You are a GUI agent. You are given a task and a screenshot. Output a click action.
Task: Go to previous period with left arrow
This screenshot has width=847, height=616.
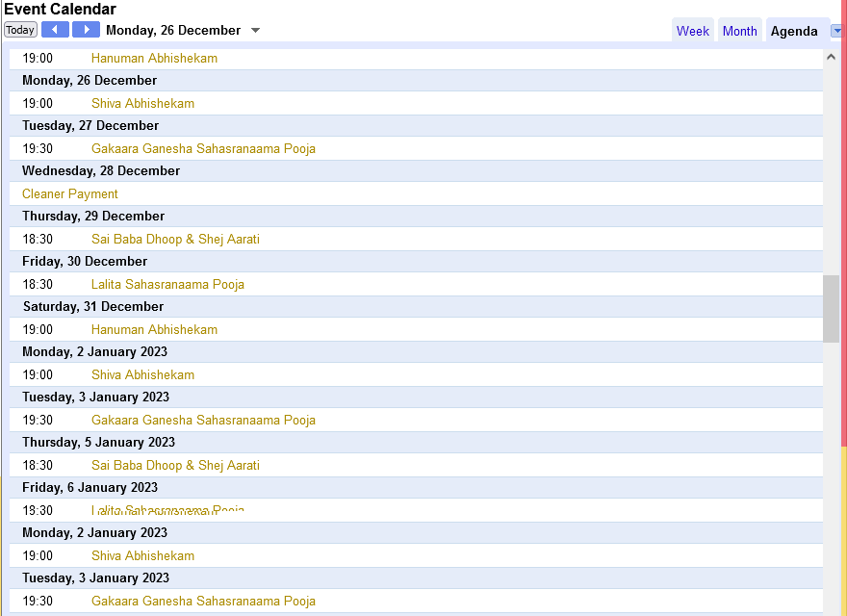click(55, 30)
